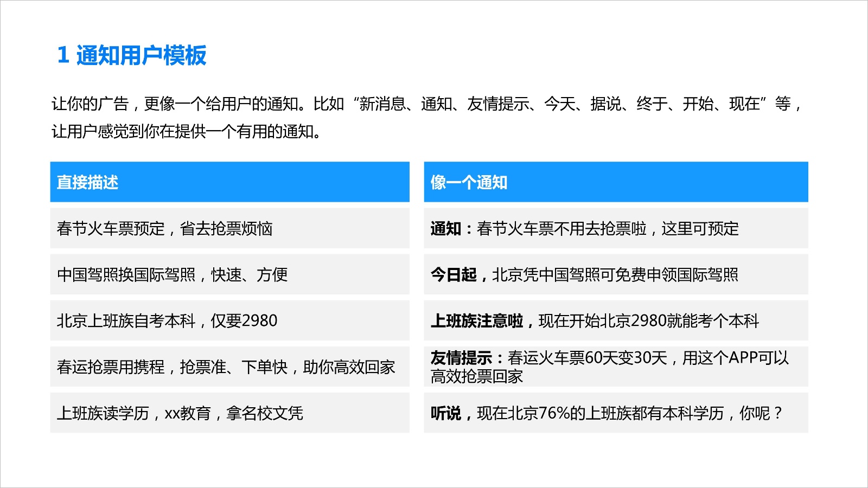The height and width of the screenshot is (488, 868).
Task: Click the cell starting '友情提示：春运火车票'
Action: tap(616, 367)
